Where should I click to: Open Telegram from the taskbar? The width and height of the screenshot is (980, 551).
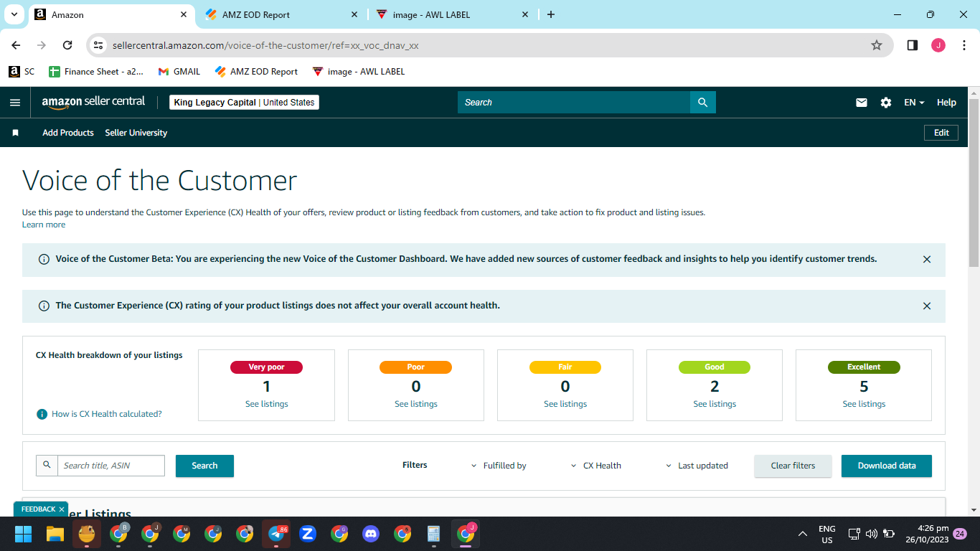(x=276, y=534)
